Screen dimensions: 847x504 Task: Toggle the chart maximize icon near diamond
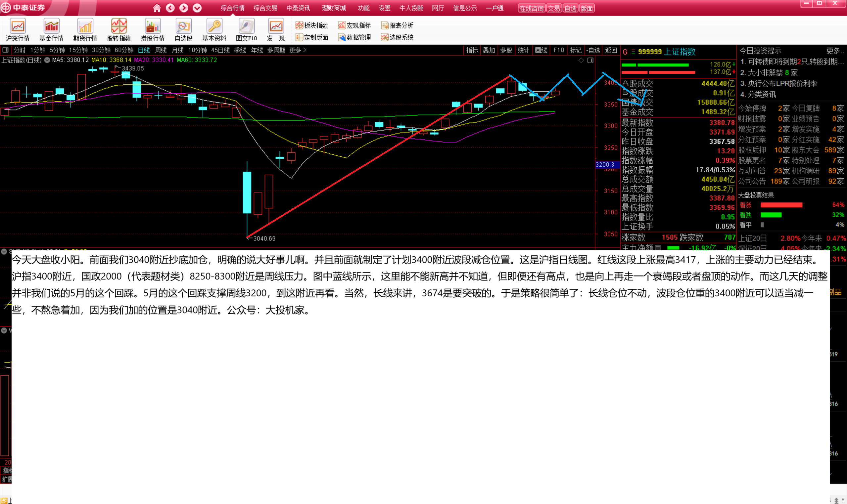590,60
